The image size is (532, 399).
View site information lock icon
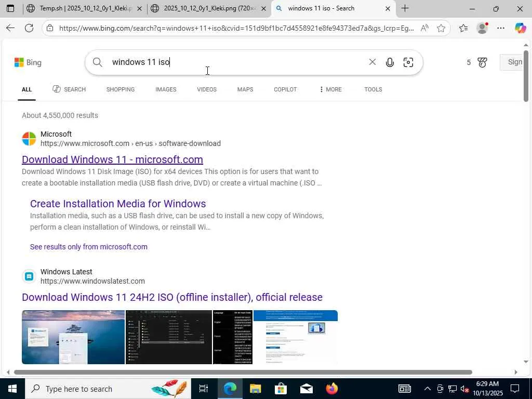tap(50, 28)
